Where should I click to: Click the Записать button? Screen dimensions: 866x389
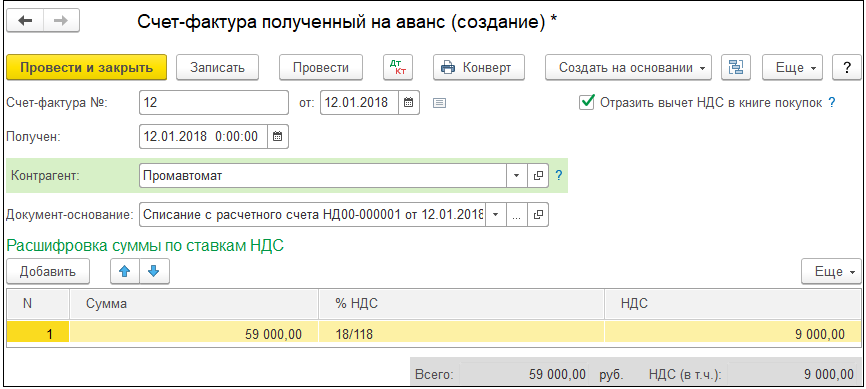(x=217, y=67)
